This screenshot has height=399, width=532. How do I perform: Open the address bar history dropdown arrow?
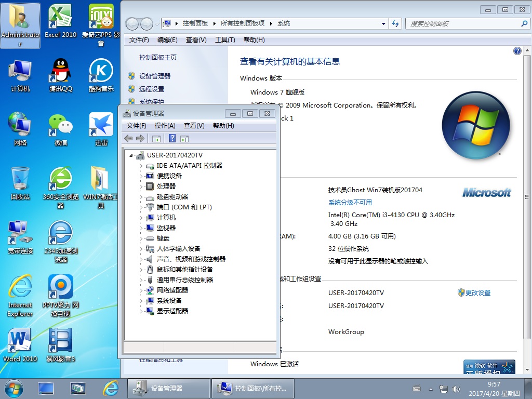383,23
